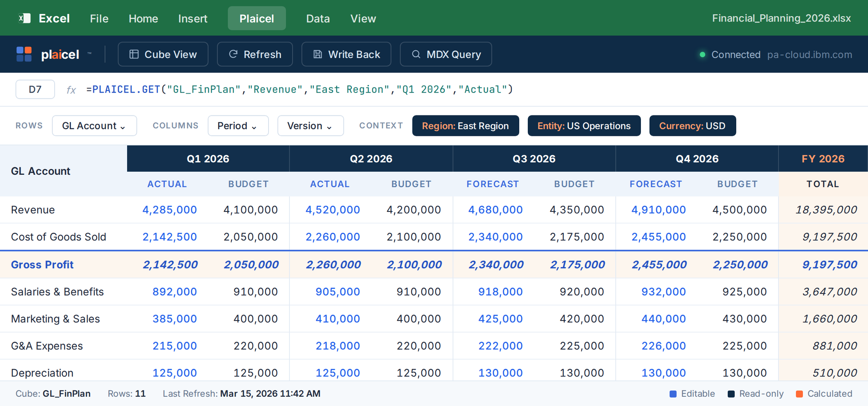Click the Excel logo icon
This screenshot has height=406, width=868.
point(24,18)
